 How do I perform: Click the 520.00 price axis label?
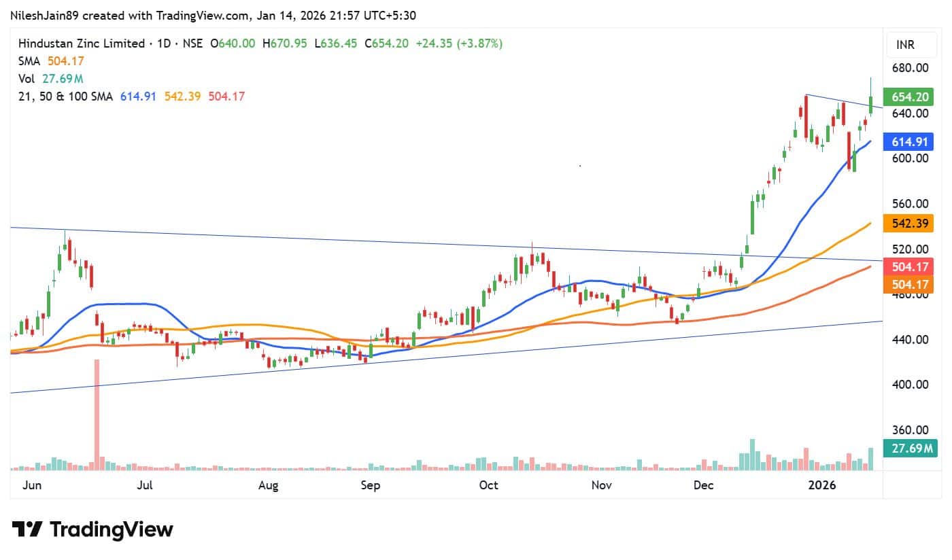point(910,249)
